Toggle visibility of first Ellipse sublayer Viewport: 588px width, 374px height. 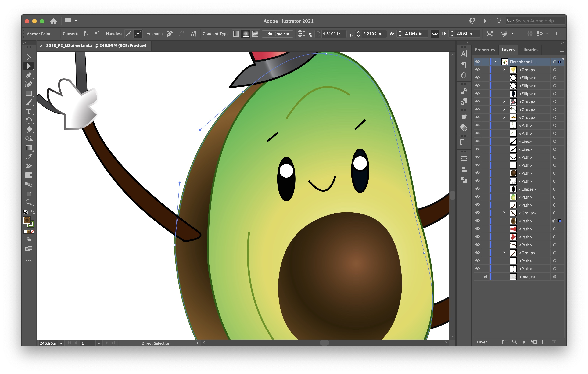(477, 78)
